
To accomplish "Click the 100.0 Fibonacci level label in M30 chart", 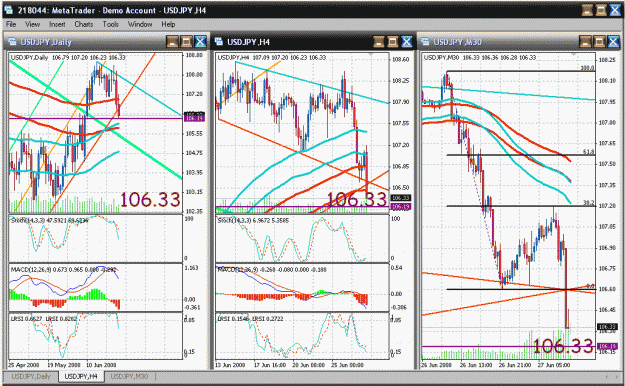I will click(x=588, y=68).
